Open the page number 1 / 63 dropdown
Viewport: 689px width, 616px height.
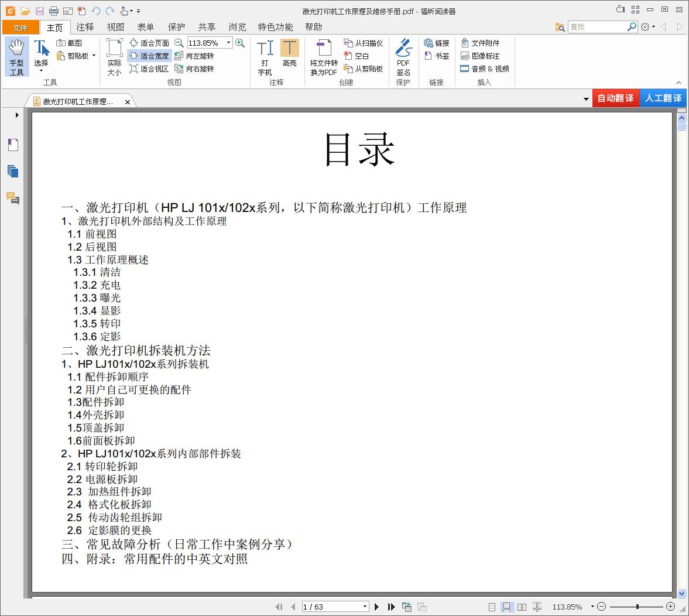pyautogui.click(x=365, y=607)
